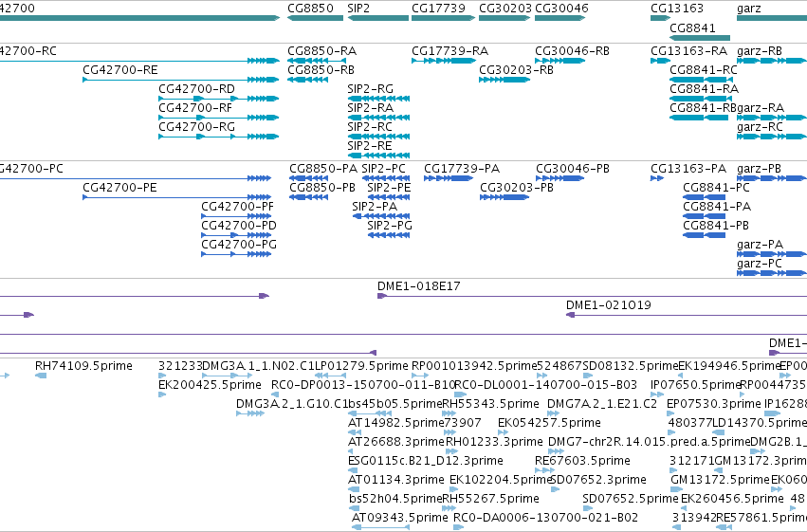Select protein CG8850-PB

point(309,197)
